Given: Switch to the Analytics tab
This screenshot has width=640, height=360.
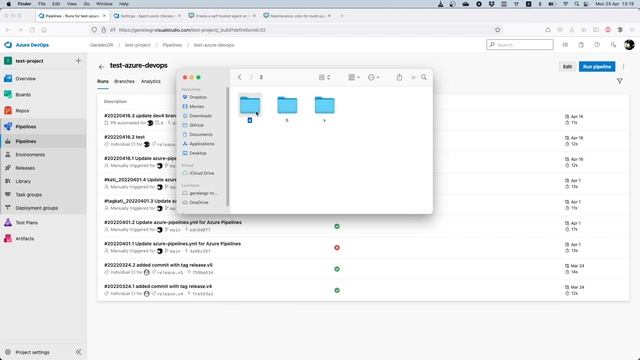Looking at the screenshot, I should (151, 82).
